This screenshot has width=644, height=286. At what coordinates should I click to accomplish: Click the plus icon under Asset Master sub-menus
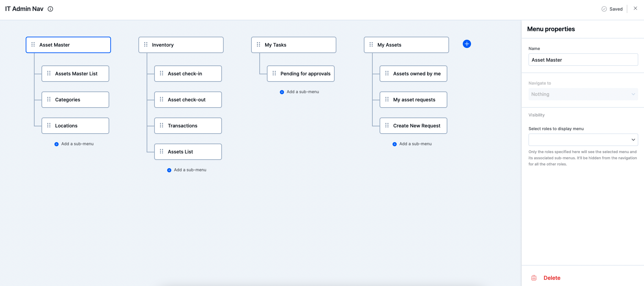pos(57,144)
